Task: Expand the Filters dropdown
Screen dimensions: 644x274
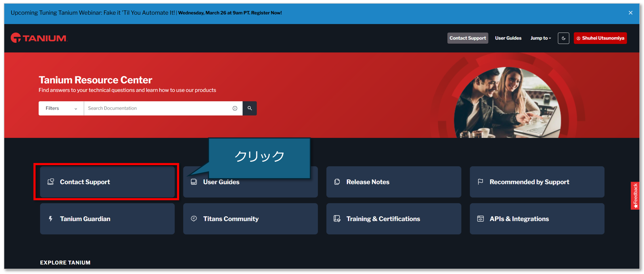Action: 61,108
